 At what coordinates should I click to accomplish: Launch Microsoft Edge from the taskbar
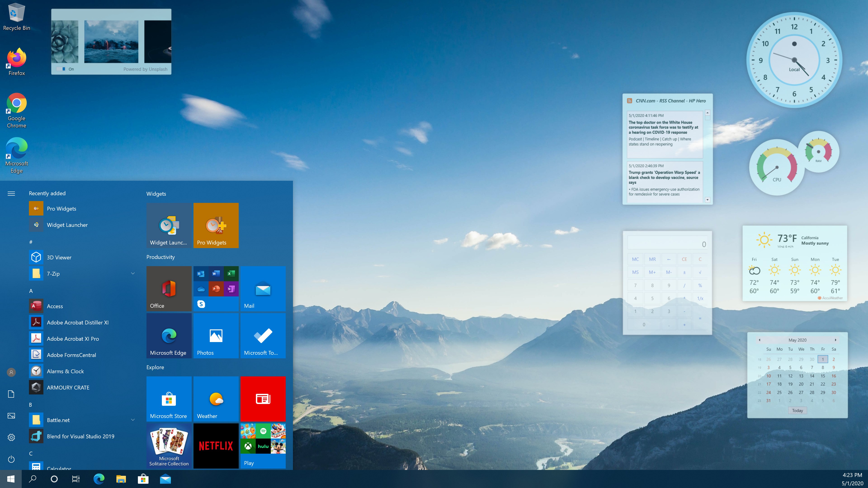point(99,479)
